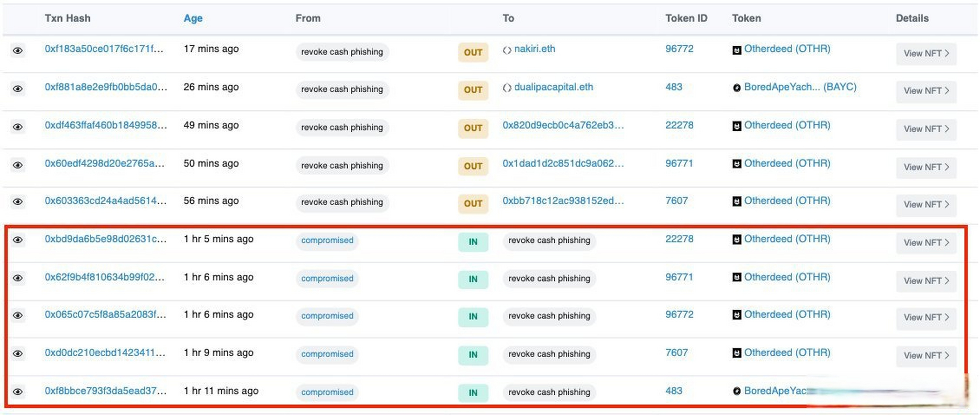Screen dimensions: 980x415
Task: Toggle eye icon for 0x065c07c5f8a85a2083f transaction
Action: [17, 315]
